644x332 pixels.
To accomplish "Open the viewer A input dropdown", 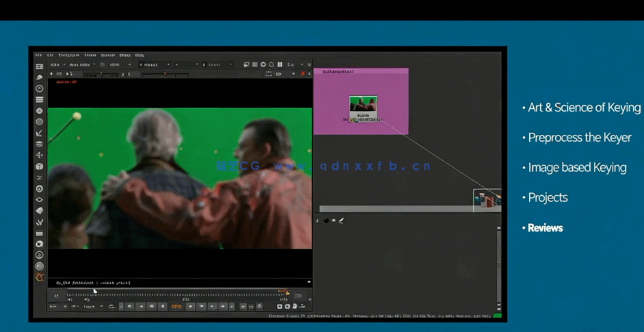I will [156, 65].
